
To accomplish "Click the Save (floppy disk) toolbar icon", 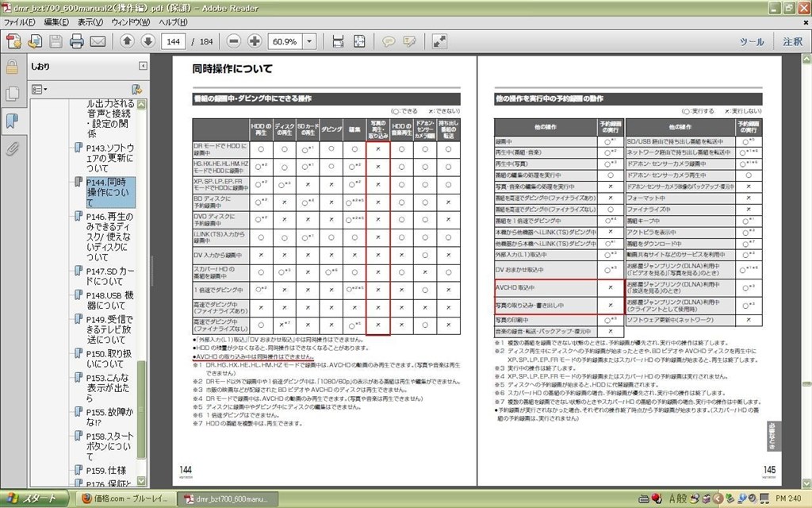I will [x=56, y=41].
